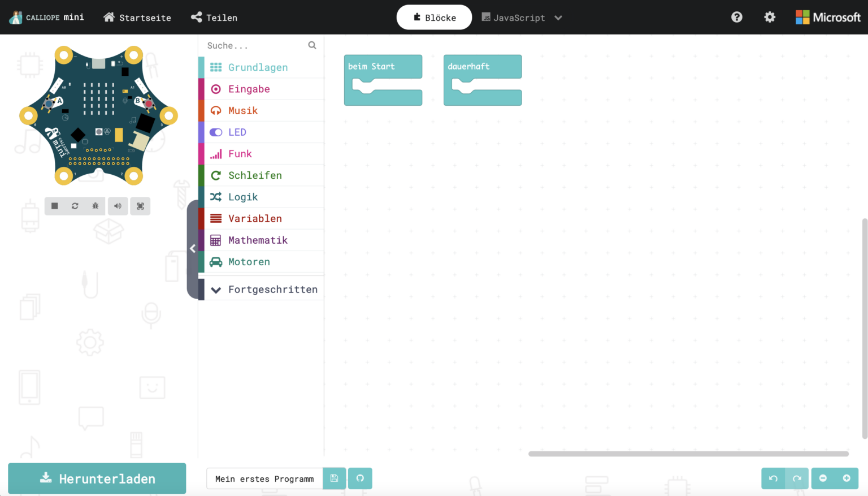Click the debug bug icon
Image resolution: width=868 pixels, height=496 pixels.
tap(96, 206)
